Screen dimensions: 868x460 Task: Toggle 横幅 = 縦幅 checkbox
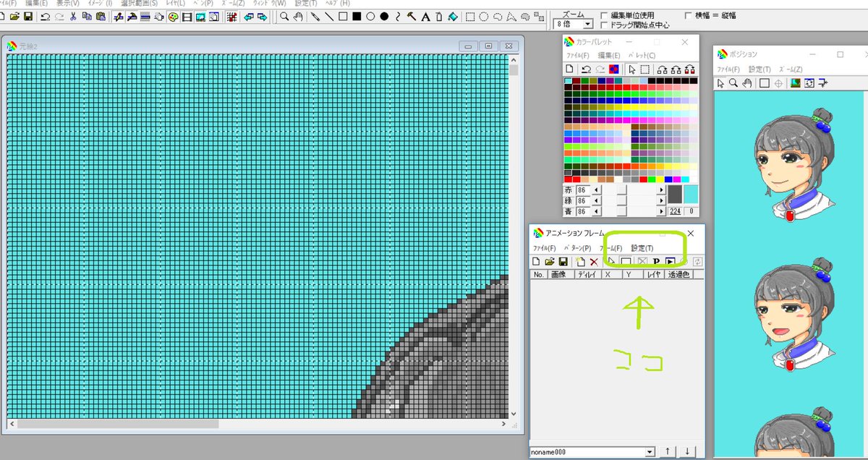point(689,14)
